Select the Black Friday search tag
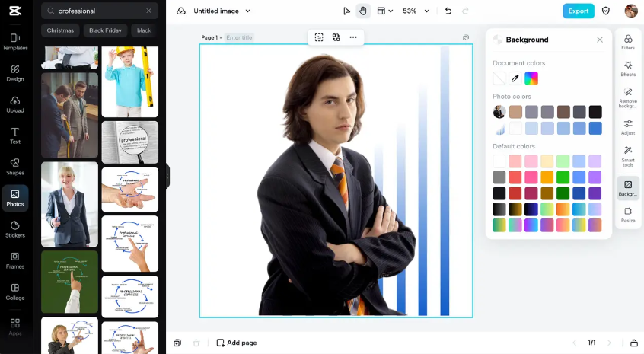Screen dimensions: 644x354 click(105, 30)
